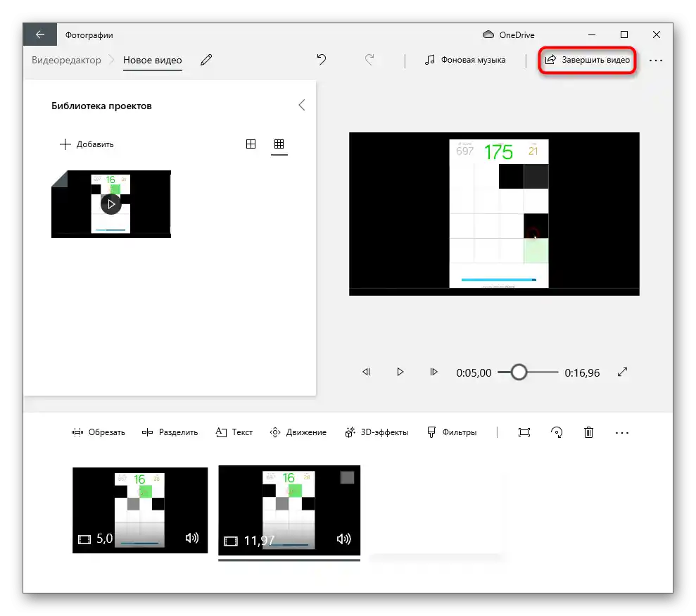Open the top toolbar more options menu

pyautogui.click(x=656, y=61)
